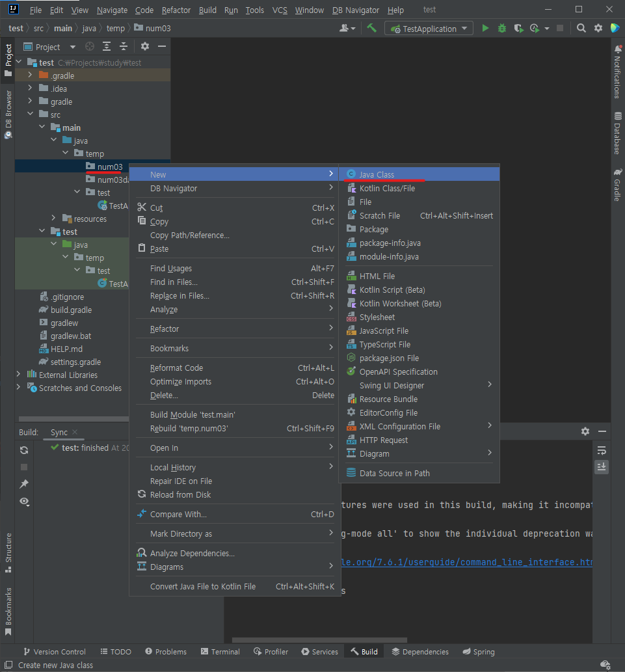Expand all nodes in Project panel
Image resolution: width=625 pixels, height=672 pixels.
(107, 46)
